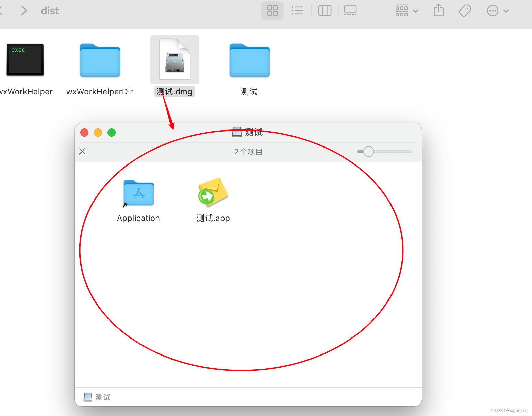Open the wxWorkHelper executable
Viewport: 532px width, 416px height.
coord(24,60)
